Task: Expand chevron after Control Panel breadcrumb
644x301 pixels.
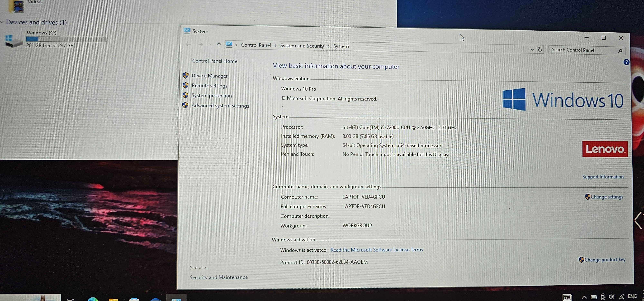Action: (275, 46)
